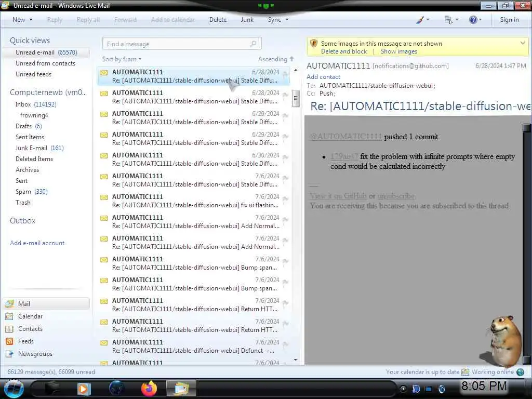Click the calendar status icon in status bar
This screenshot has height=399, width=532.
pyautogui.click(x=465, y=372)
